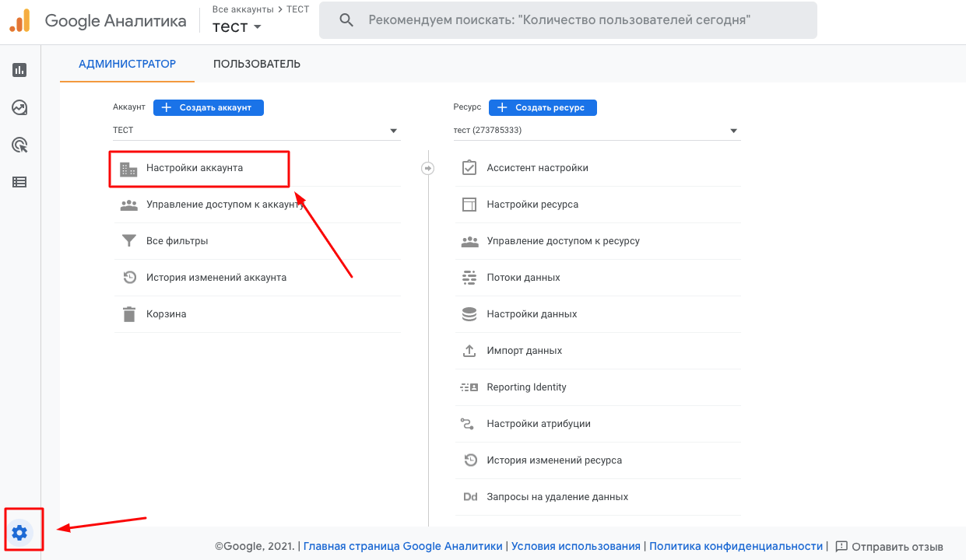Open the тест property selector in header
Screen dimensions: 966x560
click(237, 26)
